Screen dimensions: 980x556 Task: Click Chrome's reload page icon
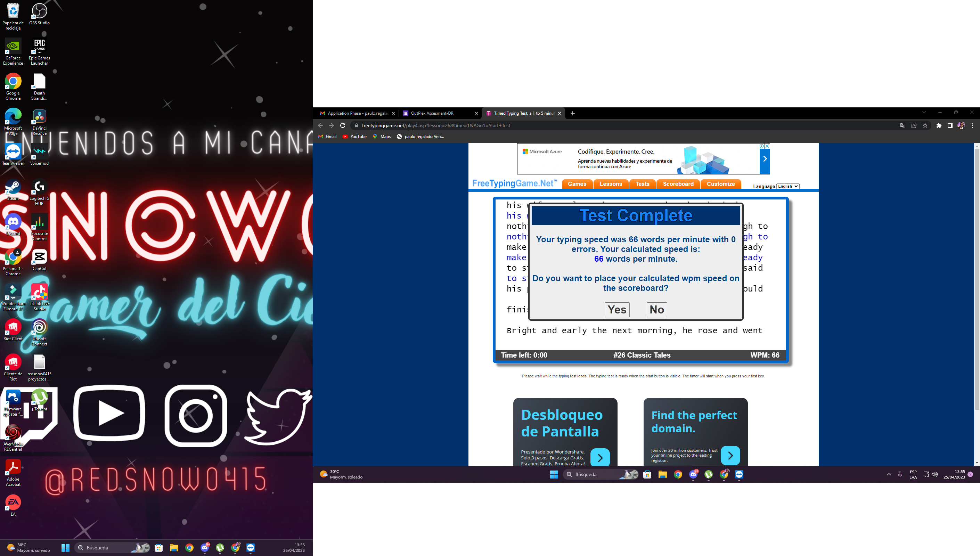342,126
